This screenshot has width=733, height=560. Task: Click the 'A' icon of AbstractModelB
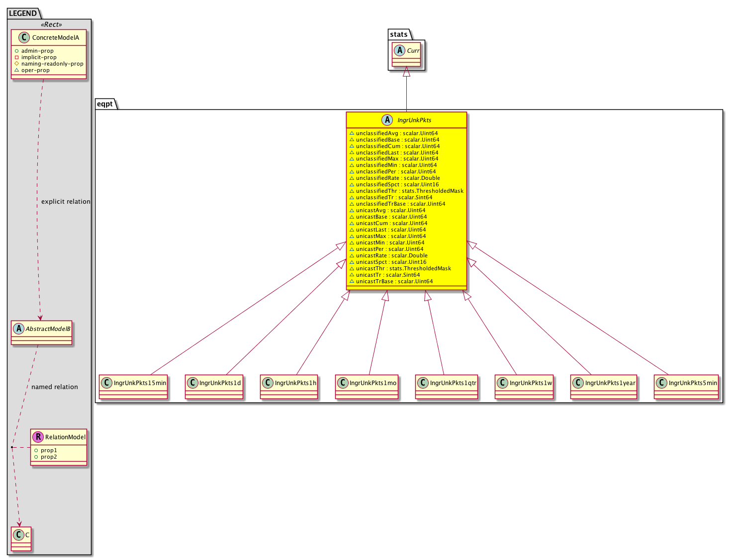18,328
